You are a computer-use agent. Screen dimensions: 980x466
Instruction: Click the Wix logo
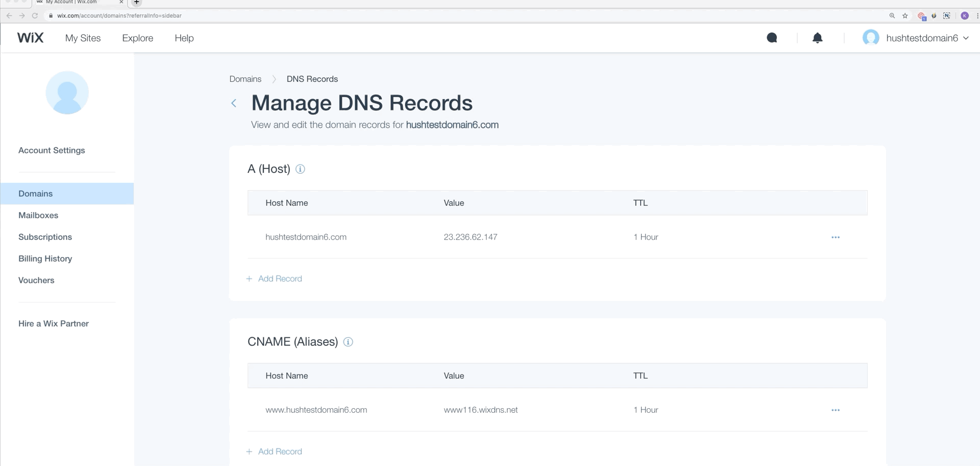(30, 38)
